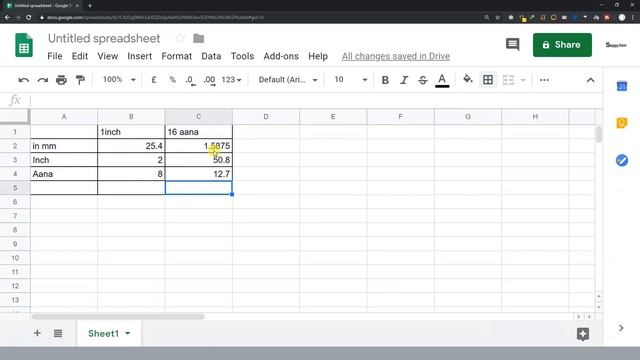Go back in the browser
The width and height of the screenshot is (640, 360).
(x=7, y=18)
